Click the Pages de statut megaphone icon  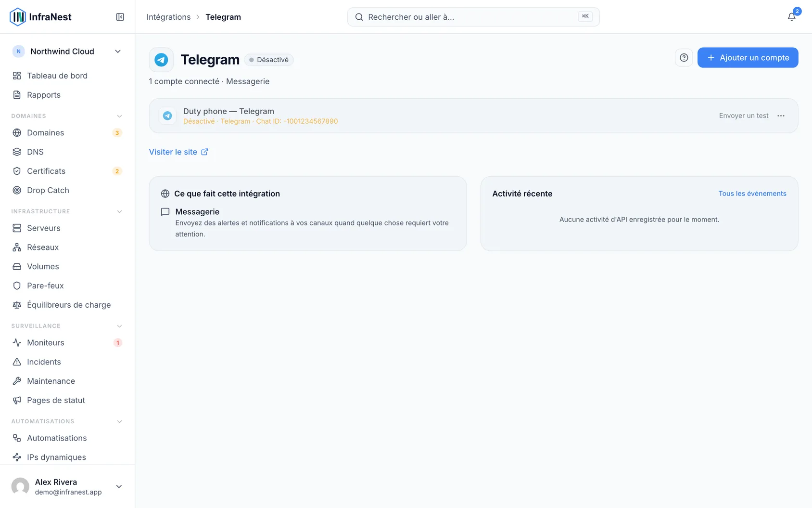tap(17, 400)
